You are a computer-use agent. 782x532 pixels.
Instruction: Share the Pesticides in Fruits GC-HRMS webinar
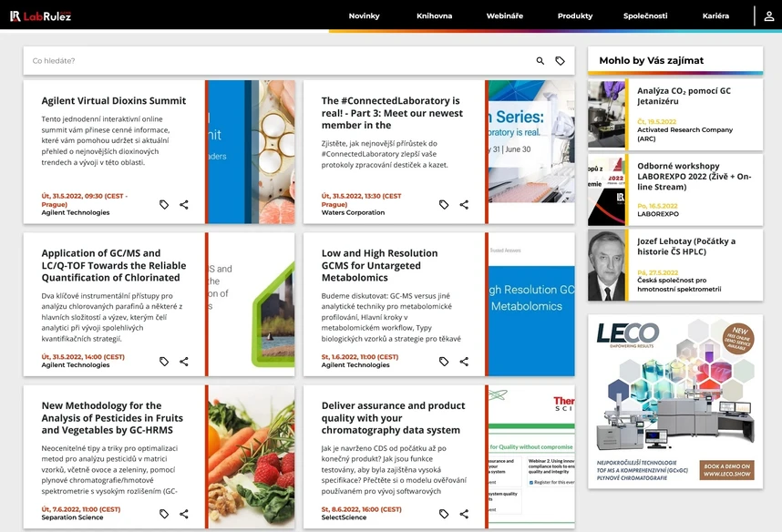(x=184, y=514)
